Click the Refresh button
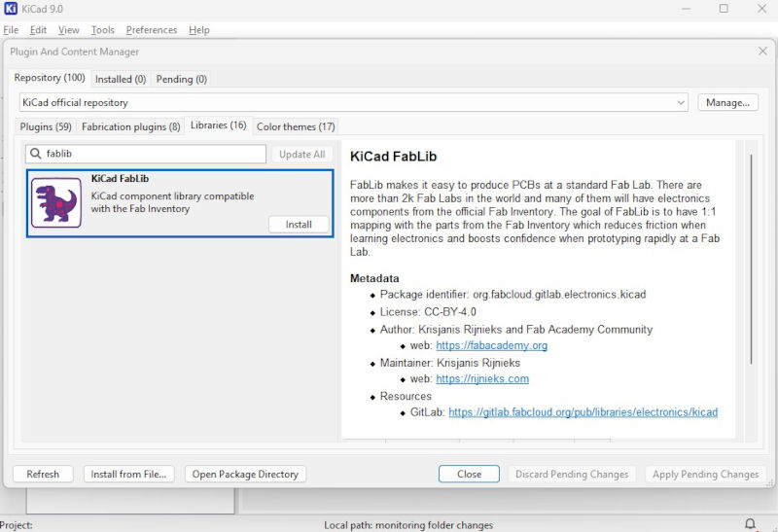 (43, 474)
